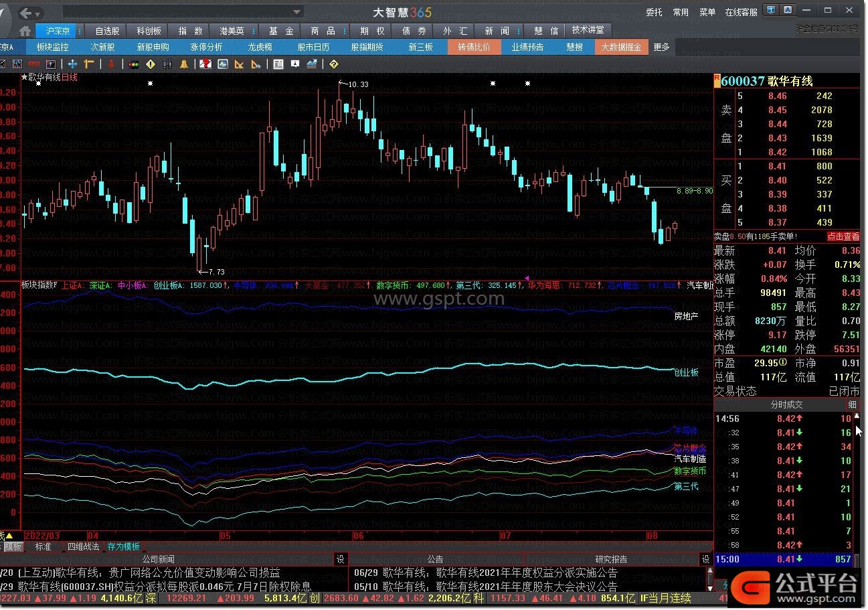The height and width of the screenshot is (610, 868).
Task: Click the 07 month marker on time axis
Action: pyautogui.click(x=505, y=536)
